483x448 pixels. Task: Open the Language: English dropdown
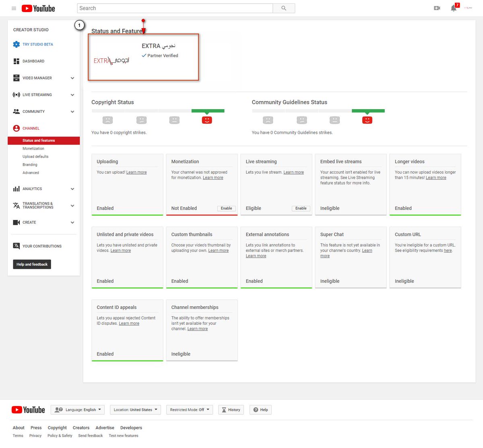click(78, 410)
